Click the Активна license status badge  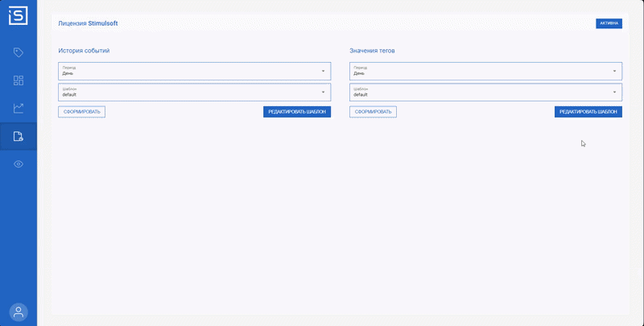pyautogui.click(x=609, y=23)
